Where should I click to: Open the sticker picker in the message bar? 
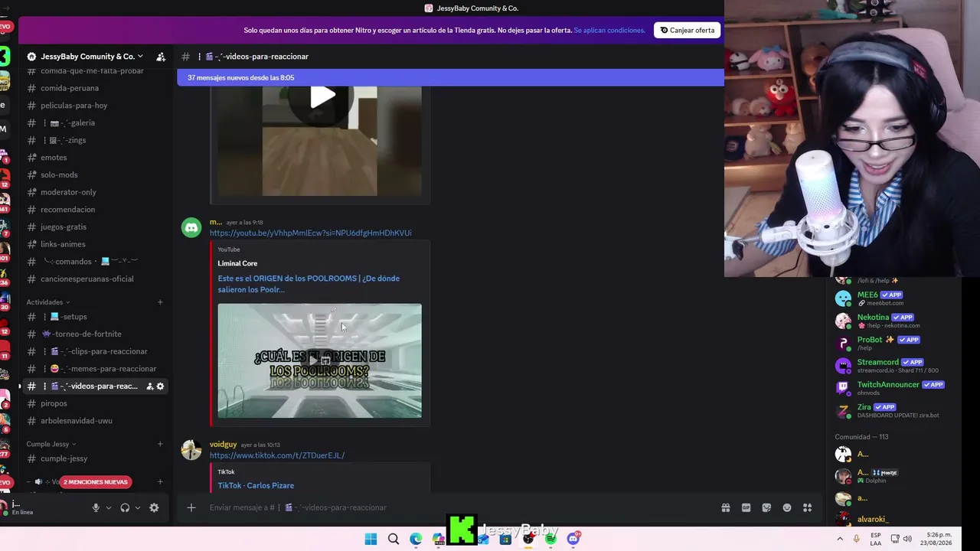click(x=766, y=507)
